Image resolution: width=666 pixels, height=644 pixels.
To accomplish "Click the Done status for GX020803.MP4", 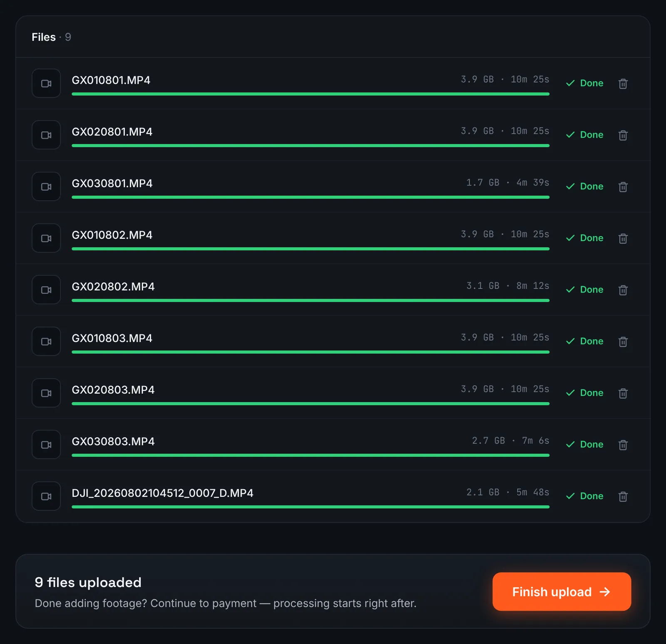I will (584, 393).
